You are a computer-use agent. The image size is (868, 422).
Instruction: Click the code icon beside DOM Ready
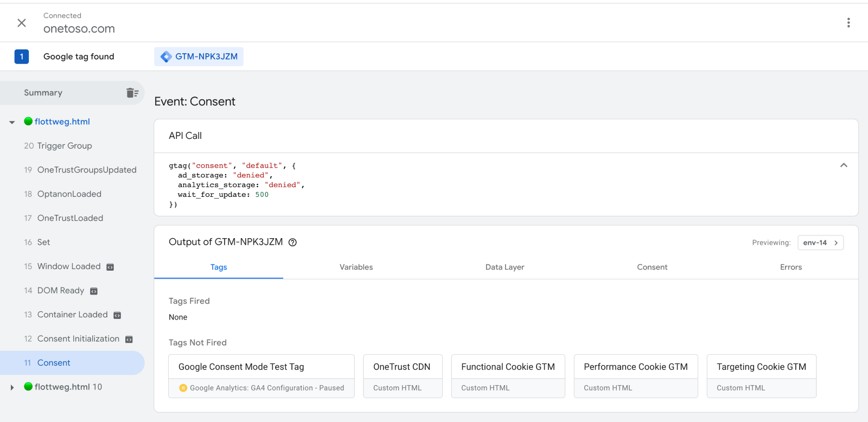tap(94, 291)
